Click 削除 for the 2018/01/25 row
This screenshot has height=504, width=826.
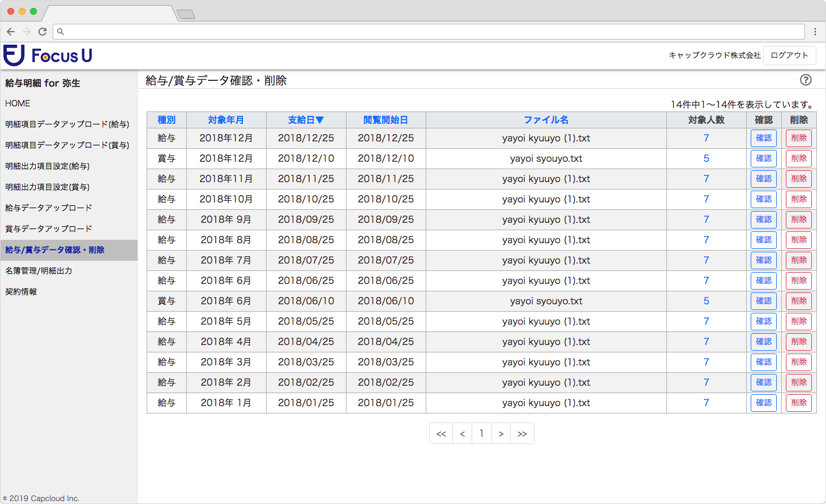[799, 403]
